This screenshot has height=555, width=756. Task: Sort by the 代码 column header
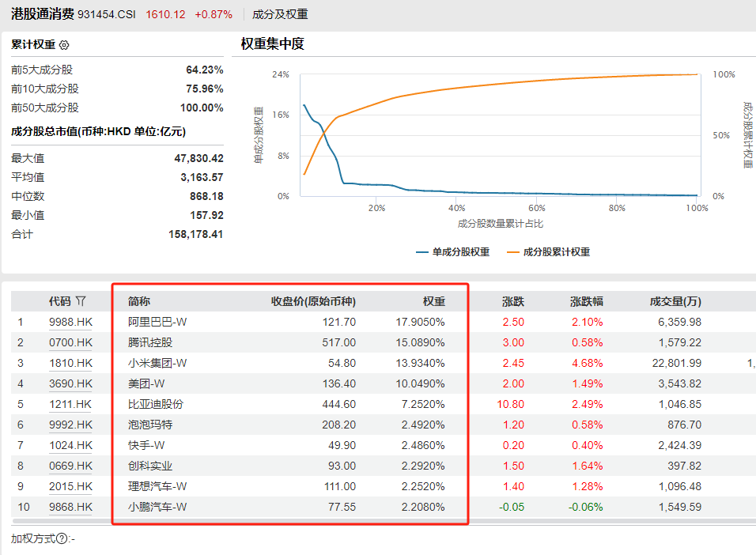click(x=60, y=301)
